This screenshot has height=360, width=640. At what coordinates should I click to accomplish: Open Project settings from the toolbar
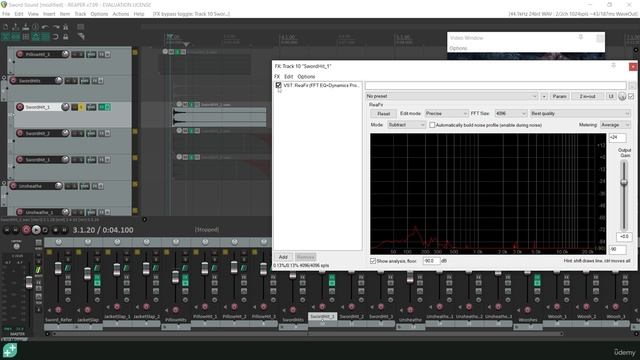(36, 27)
